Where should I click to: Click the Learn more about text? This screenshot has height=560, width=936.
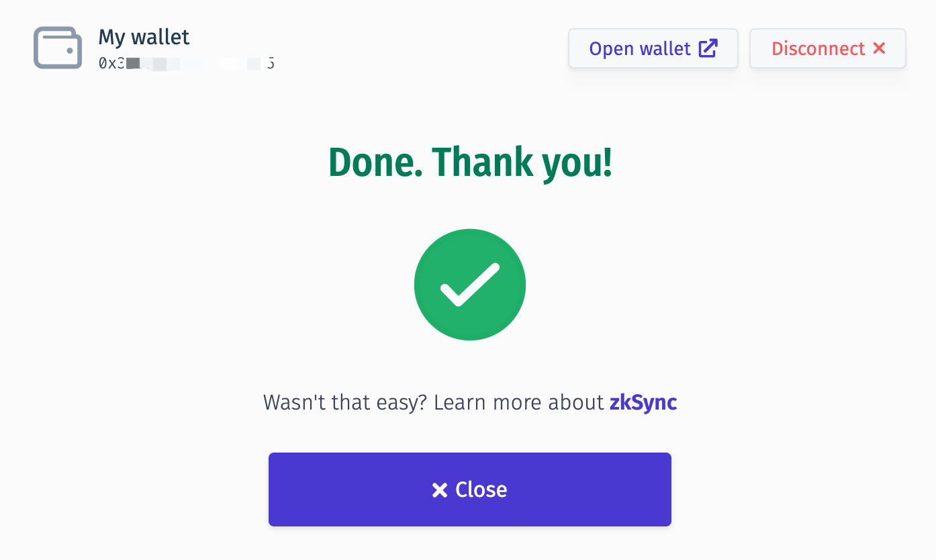[519, 402]
